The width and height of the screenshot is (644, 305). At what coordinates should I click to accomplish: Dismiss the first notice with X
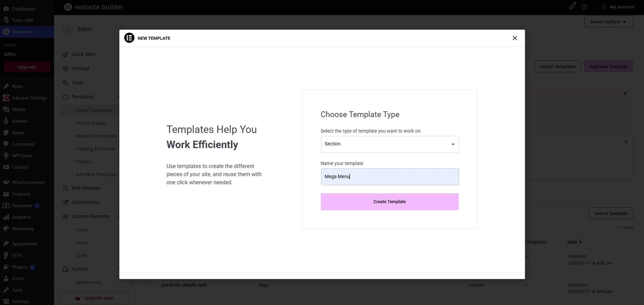pyautogui.click(x=625, y=94)
